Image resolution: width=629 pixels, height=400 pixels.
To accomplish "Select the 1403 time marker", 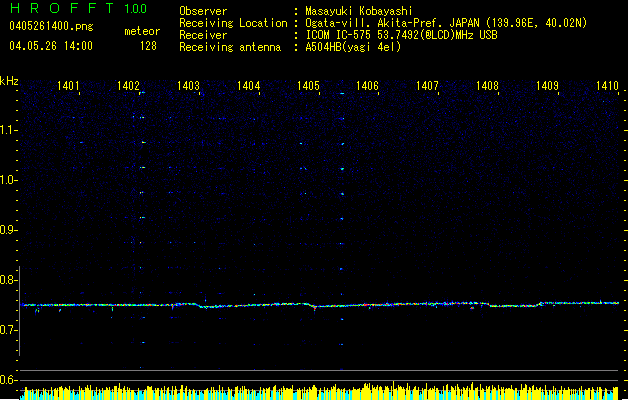I will [x=188, y=87].
